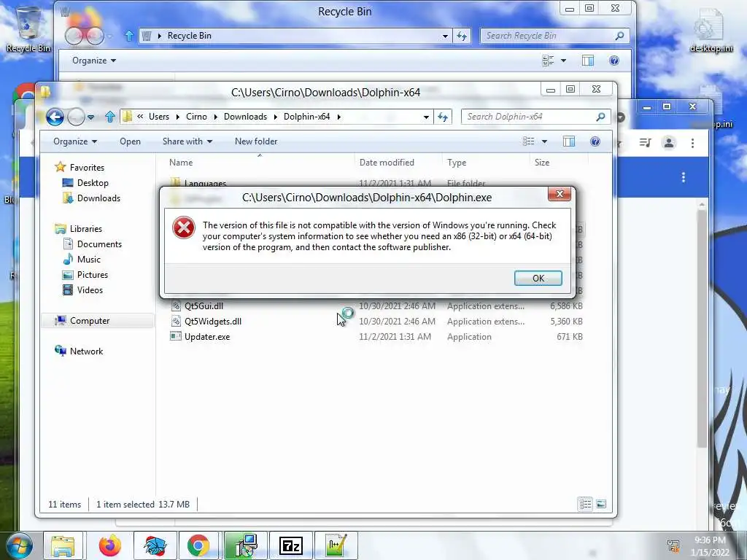
Task: Select the Updater.exe file
Action: (x=207, y=337)
